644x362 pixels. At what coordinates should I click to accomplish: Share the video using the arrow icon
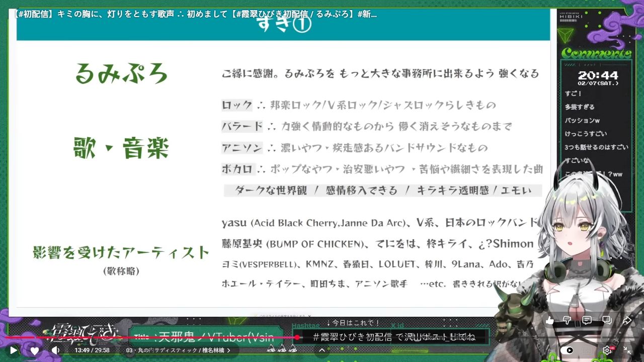pyautogui.click(x=627, y=320)
